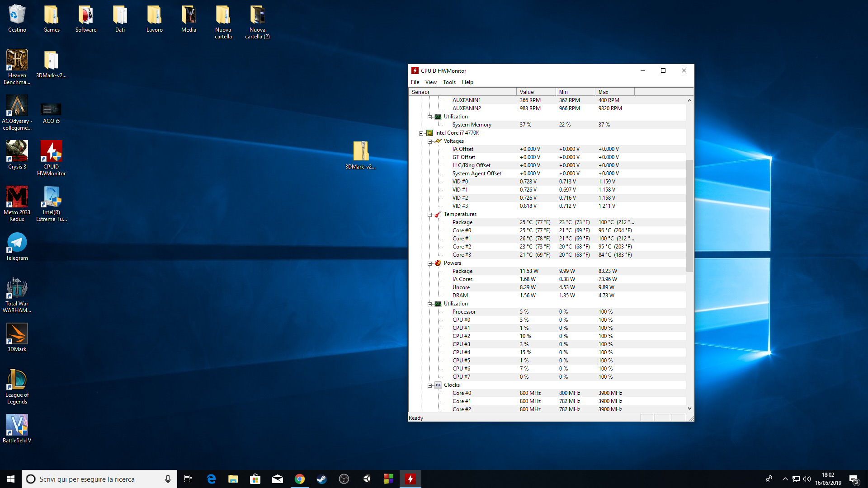
Task: Select the Telegram desktop shortcut
Action: click(x=17, y=247)
